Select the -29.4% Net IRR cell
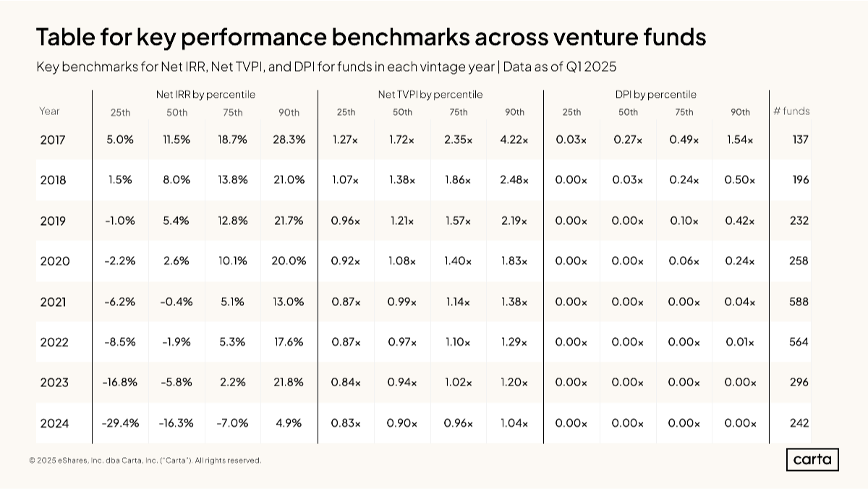Viewport: 868px width, 489px height. tap(120, 423)
